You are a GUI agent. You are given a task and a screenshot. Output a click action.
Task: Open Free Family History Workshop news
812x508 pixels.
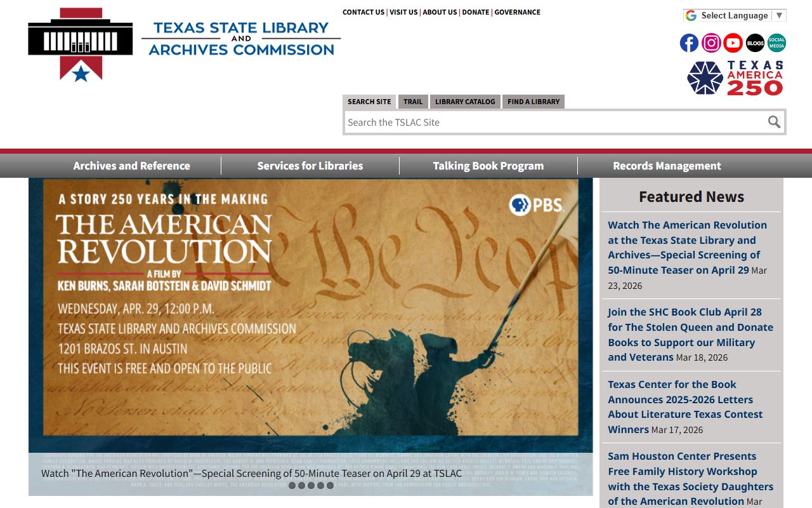(x=690, y=479)
